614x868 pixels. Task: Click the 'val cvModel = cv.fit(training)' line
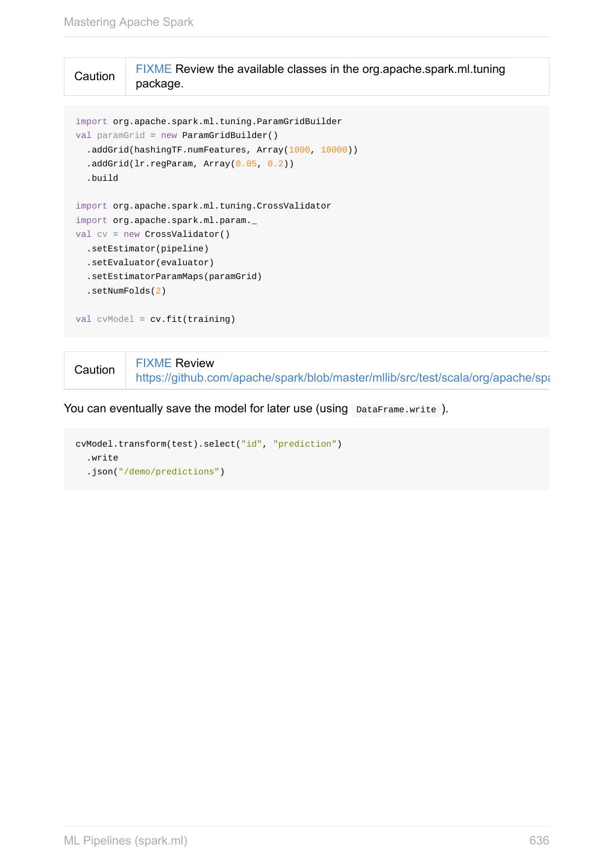pos(155,319)
